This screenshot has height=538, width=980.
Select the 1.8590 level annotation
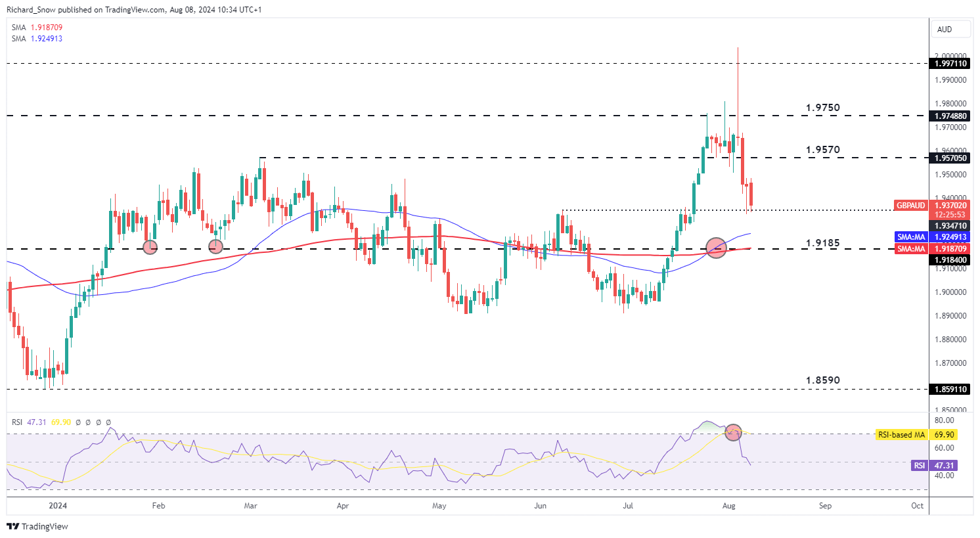pos(822,380)
